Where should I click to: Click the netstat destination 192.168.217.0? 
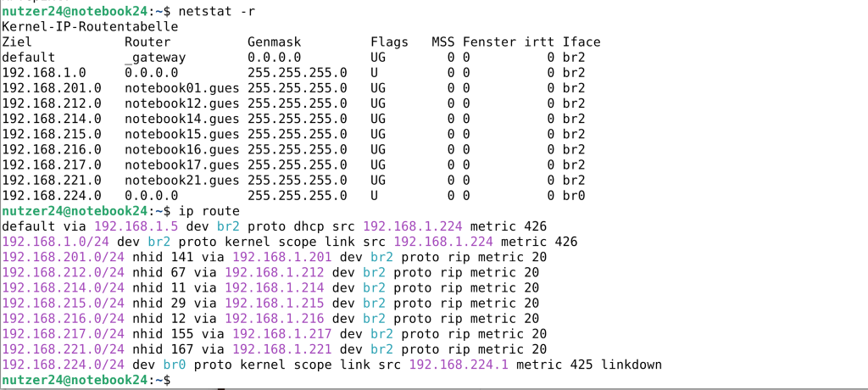tap(52, 164)
